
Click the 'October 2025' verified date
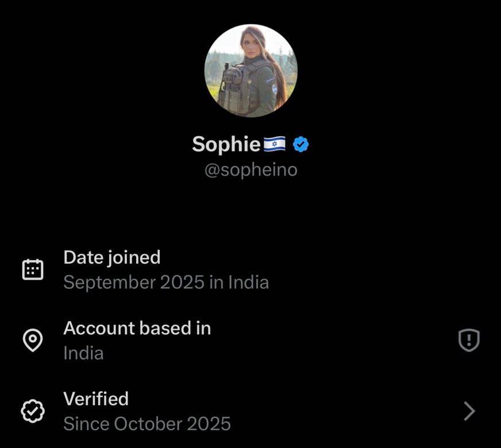(x=172, y=424)
